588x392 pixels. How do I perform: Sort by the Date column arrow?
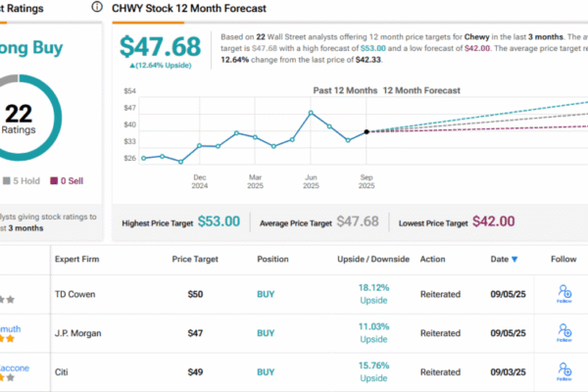tap(514, 259)
